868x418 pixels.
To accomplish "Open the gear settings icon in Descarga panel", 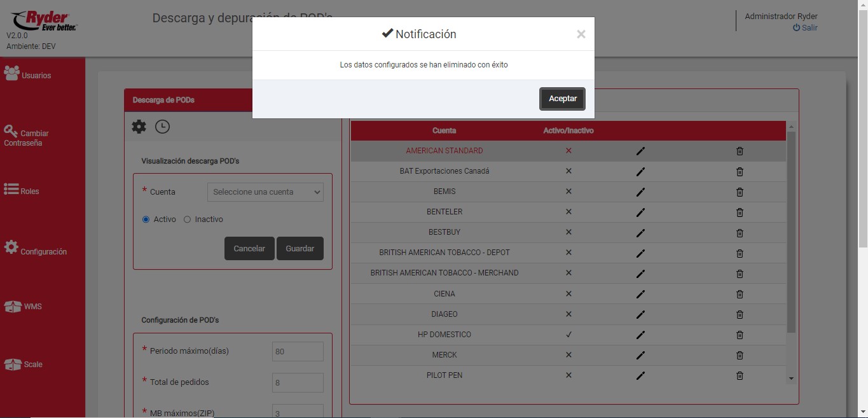I will (x=139, y=127).
